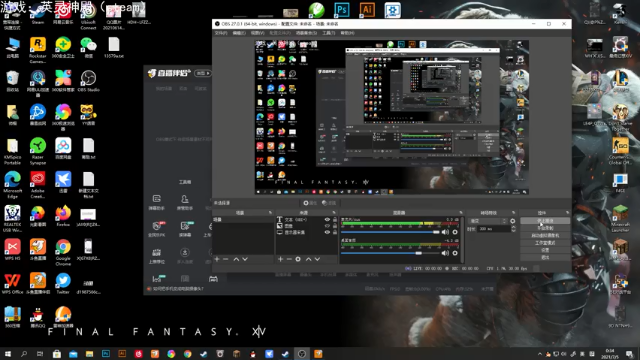Open the Illustrator shortcut at top of desktop
The width and height of the screenshot is (640, 360).
pyautogui.click(x=367, y=10)
